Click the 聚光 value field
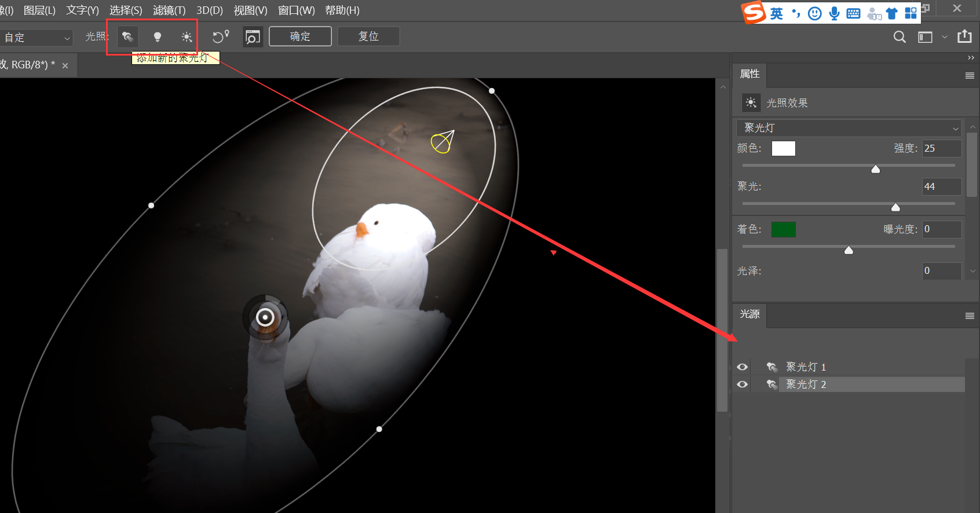The height and width of the screenshot is (513, 980). pyautogui.click(x=942, y=186)
